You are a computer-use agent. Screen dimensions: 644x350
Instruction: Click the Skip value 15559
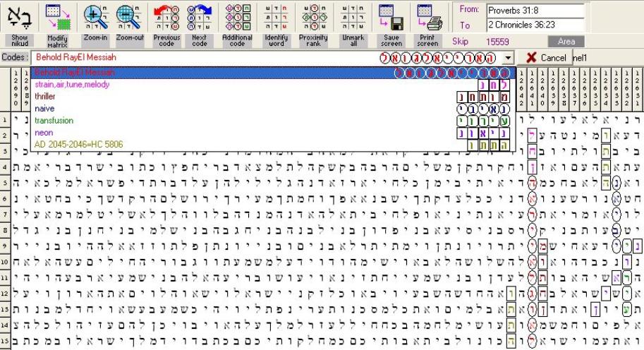tap(497, 42)
